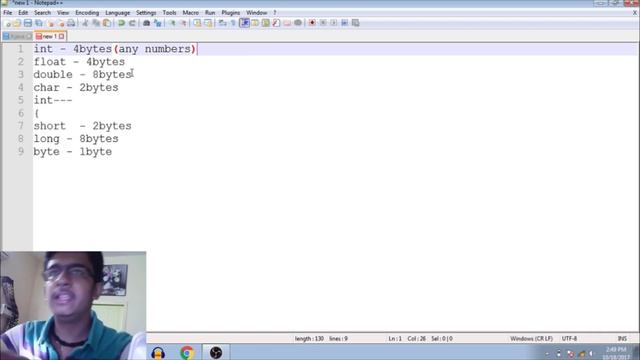
Task: Open the Function List toolbar icon
Action: click(276, 23)
